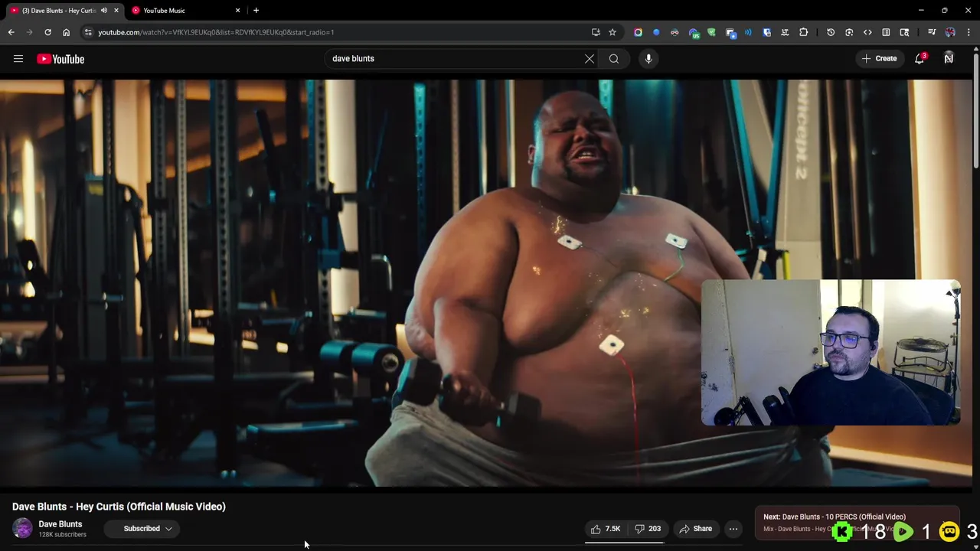Open the Extensions puzzle-piece menu
Image resolution: width=980 pixels, height=551 pixels.
tap(803, 32)
